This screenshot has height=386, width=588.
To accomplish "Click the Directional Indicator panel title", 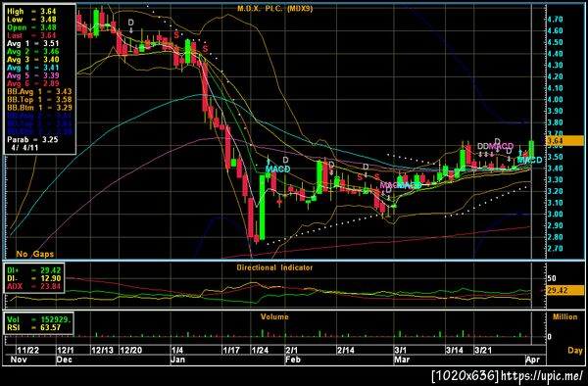I will pyautogui.click(x=274, y=267).
